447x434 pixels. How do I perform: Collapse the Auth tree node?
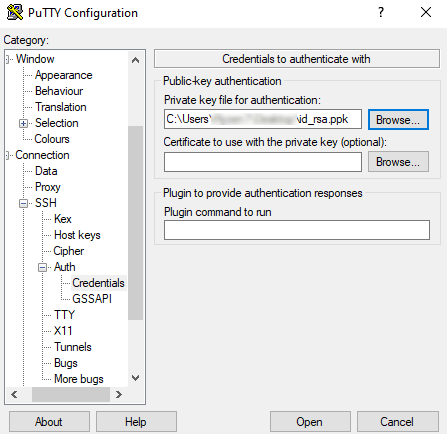pyautogui.click(x=42, y=267)
